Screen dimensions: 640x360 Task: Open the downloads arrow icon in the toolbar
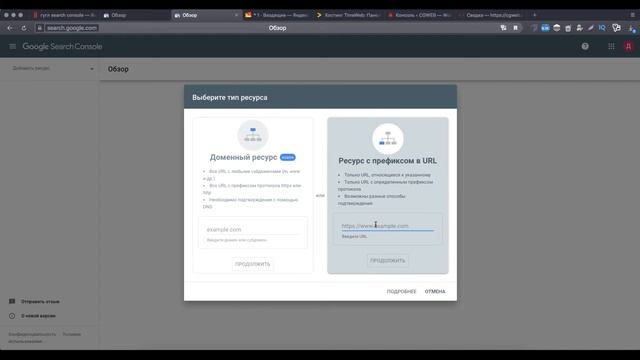click(631, 28)
